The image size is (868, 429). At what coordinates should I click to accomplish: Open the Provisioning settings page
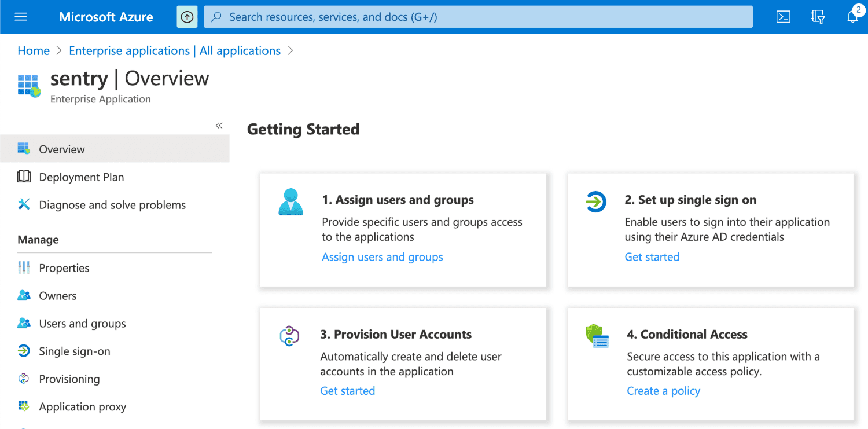point(69,379)
